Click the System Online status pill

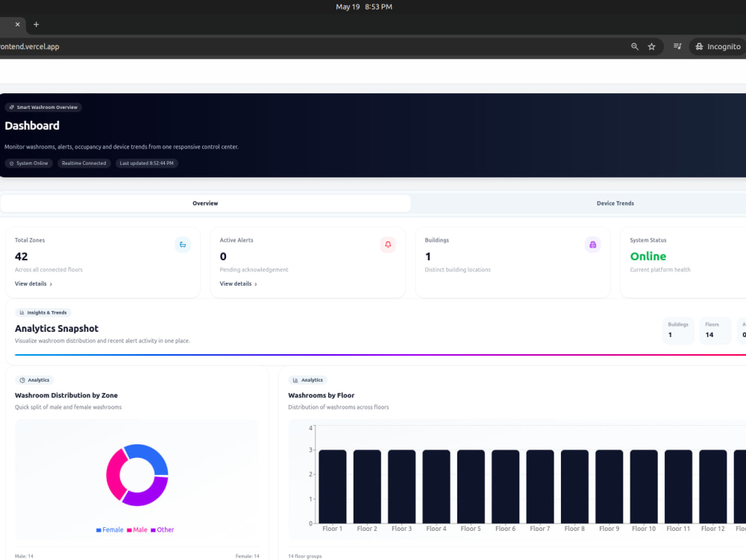pos(29,163)
